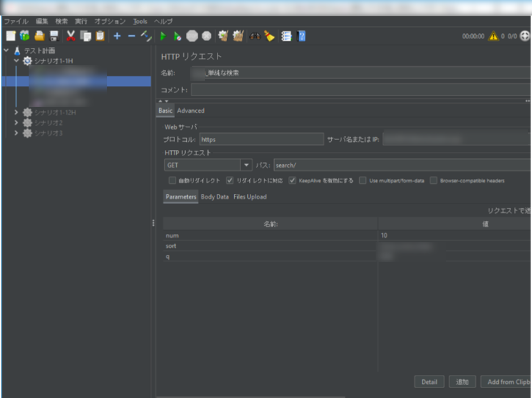Viewport: 532px width, 398px height.
Task: Click the Cut scissors icon
Action: 70,36
